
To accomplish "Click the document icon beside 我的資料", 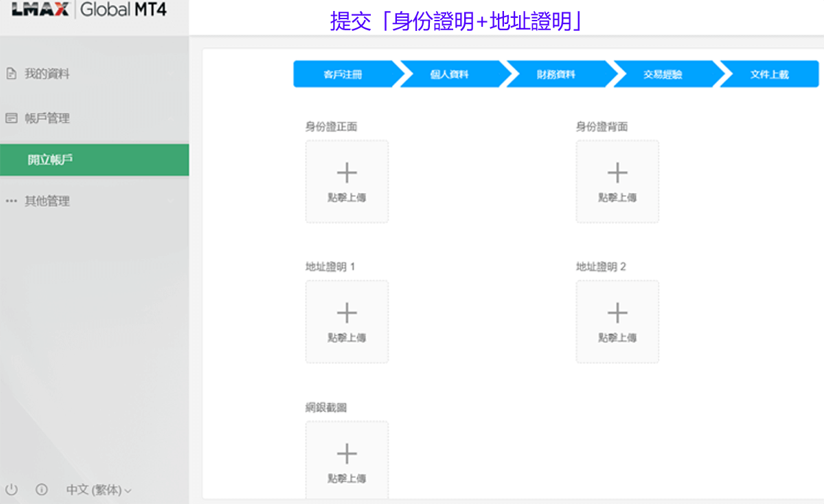I will [11, 73].
